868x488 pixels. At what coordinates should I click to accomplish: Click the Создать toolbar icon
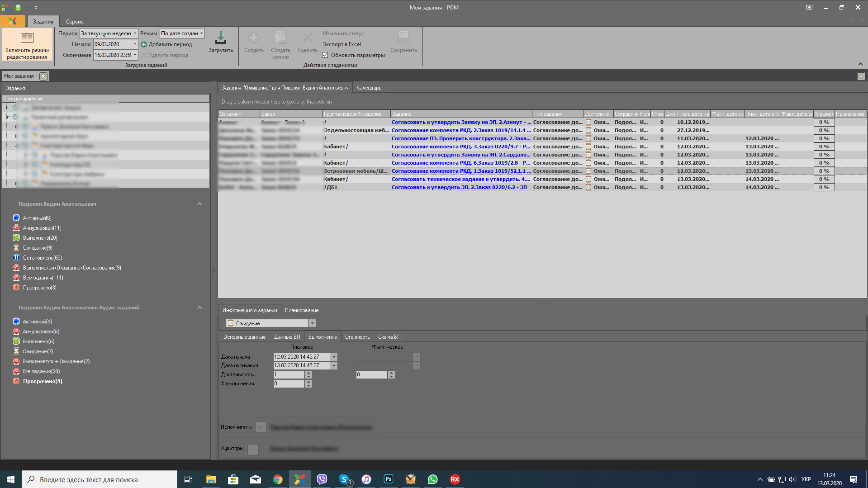(254, 38)
